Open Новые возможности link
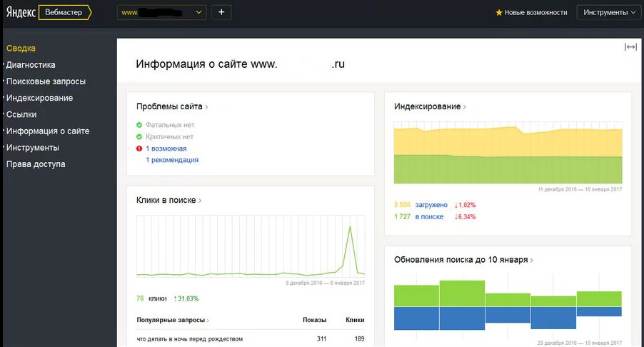This screenshot has width=644, height=347. 535,13
